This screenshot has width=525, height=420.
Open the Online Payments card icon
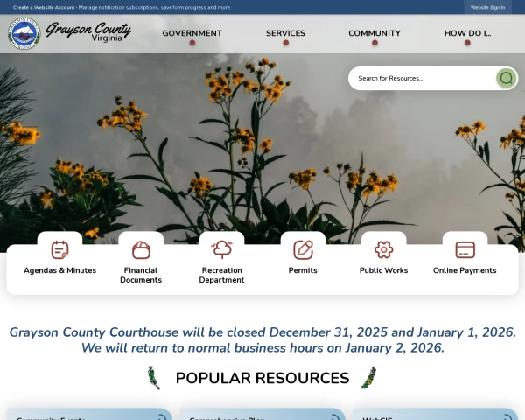(x=465, y=250)
